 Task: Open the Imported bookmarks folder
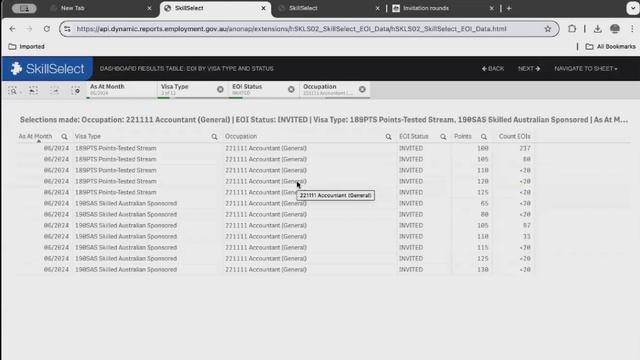tap(27, 47)
